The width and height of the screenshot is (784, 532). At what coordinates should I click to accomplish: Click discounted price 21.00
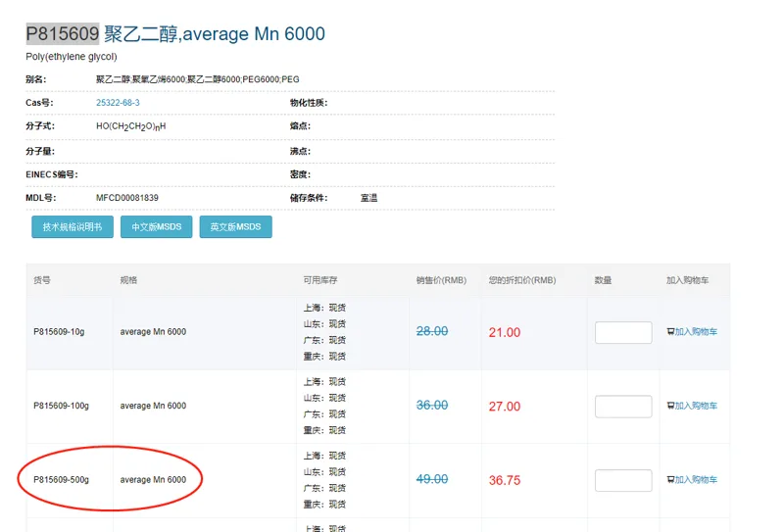click(x=505, y=332)
